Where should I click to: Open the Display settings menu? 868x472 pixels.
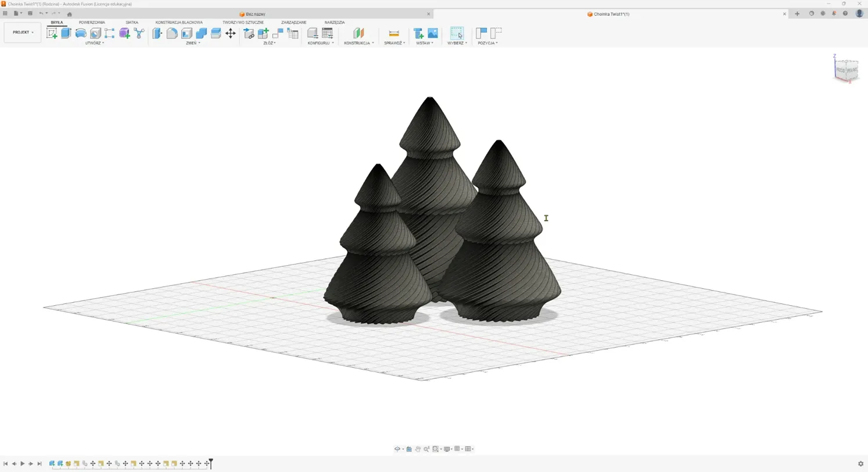click(446, 449)
